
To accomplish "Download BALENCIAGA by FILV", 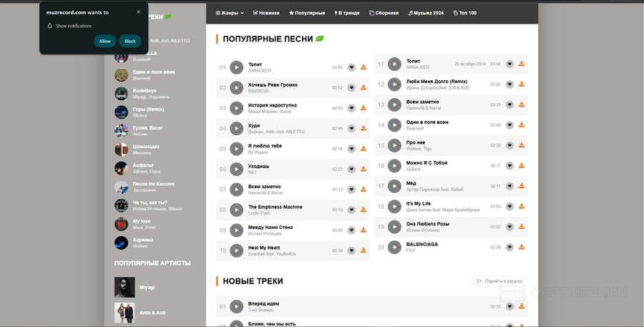I will (522, 247).
